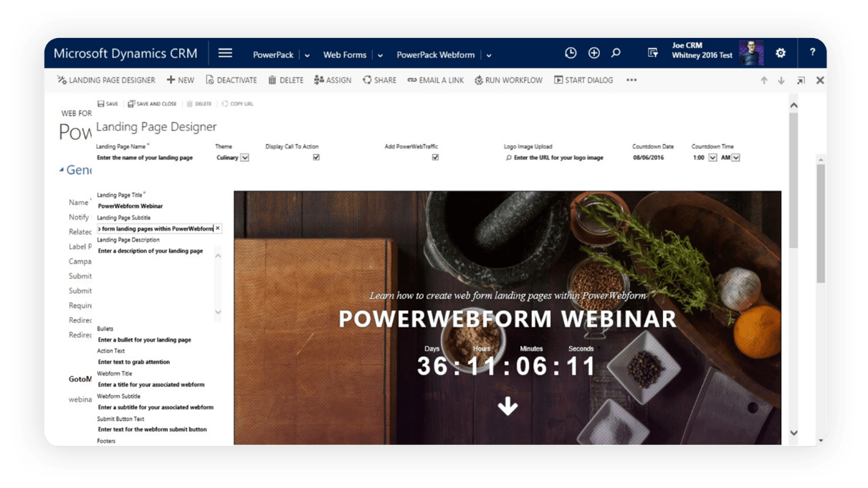Go to previous record up arrow

click(764, 81)
